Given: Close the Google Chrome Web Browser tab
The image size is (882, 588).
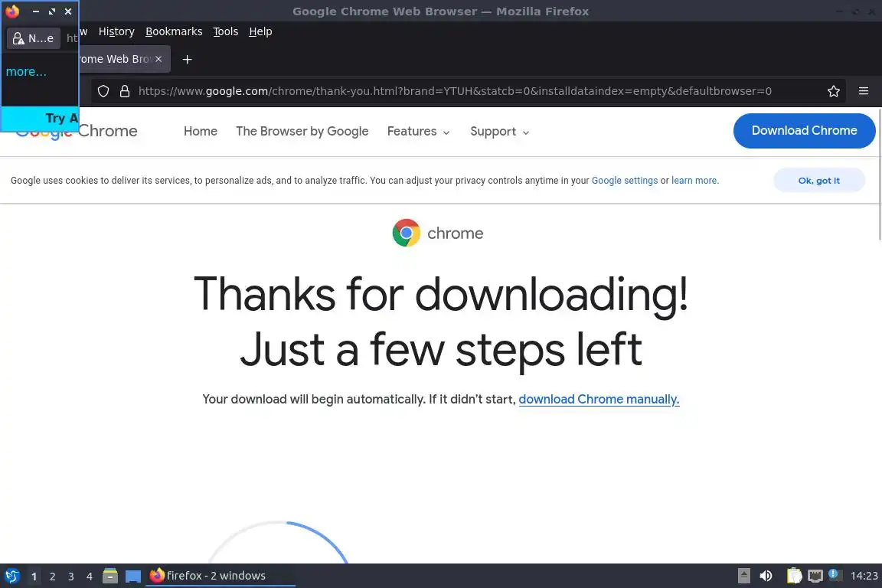Looking at the screenshot, I should pyautogui.click(x=158, y=59).
